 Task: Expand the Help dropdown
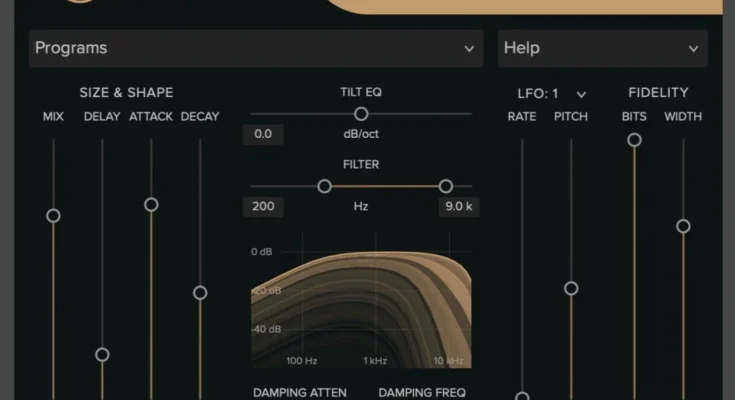click(602, 48)
